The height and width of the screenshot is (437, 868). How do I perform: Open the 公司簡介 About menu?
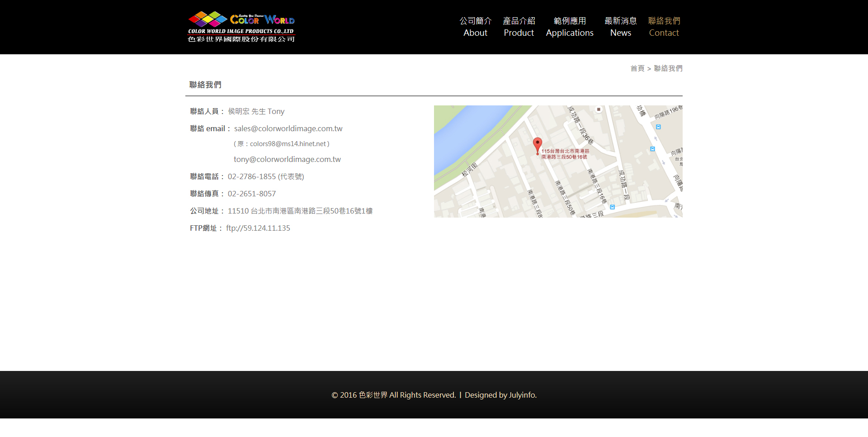(475, 27)
